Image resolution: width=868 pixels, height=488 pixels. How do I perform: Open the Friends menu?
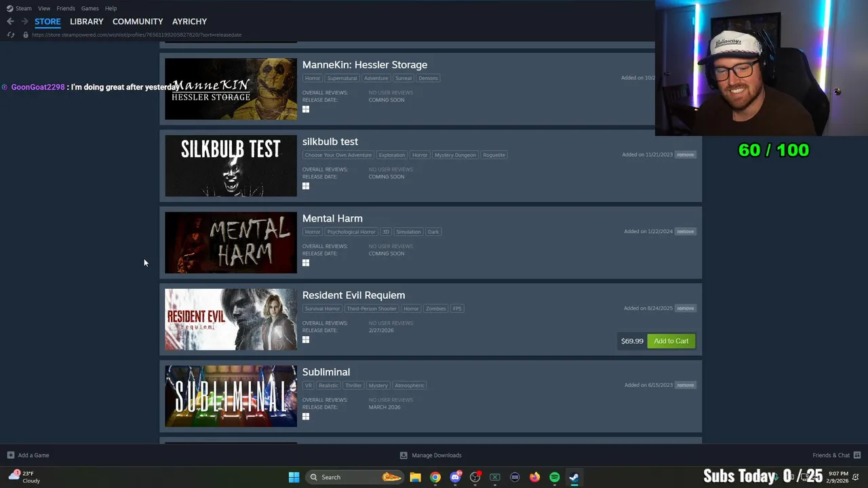[66, 8]
